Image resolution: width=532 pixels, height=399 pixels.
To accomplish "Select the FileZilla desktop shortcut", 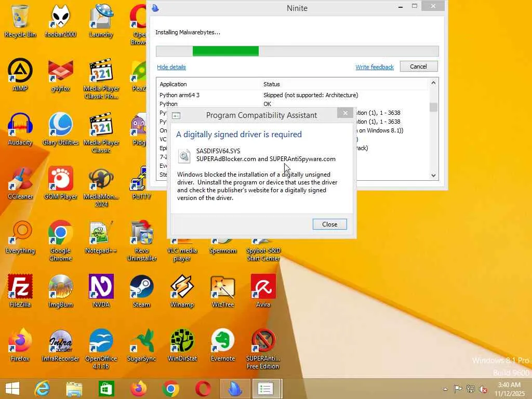I will (20, 291).
